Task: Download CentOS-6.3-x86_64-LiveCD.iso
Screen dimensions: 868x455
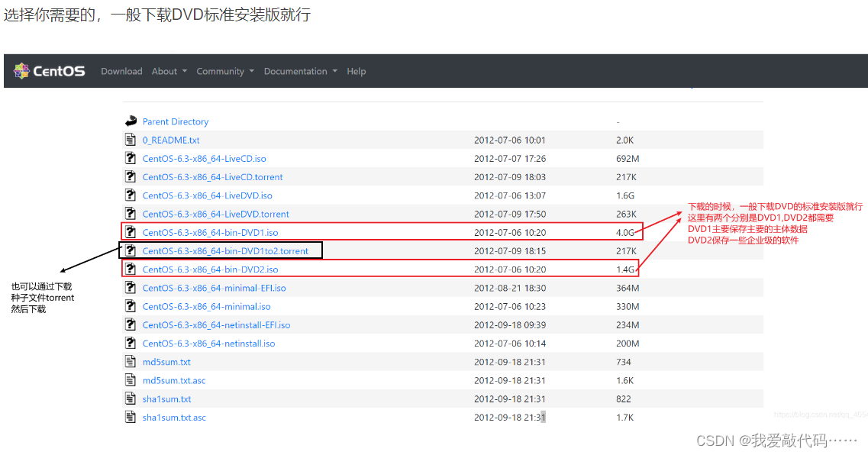Action: click(205, 158)
